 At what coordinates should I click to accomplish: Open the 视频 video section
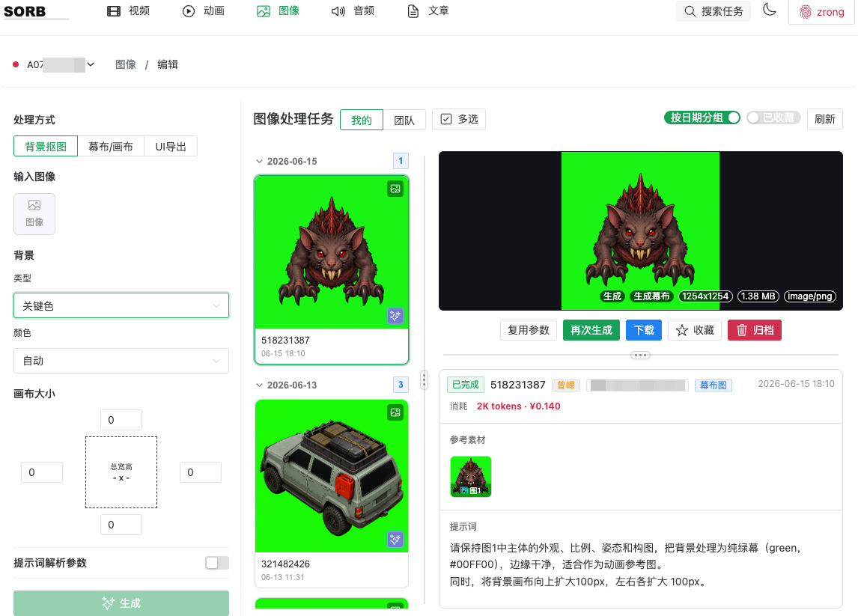click(128, 11)
